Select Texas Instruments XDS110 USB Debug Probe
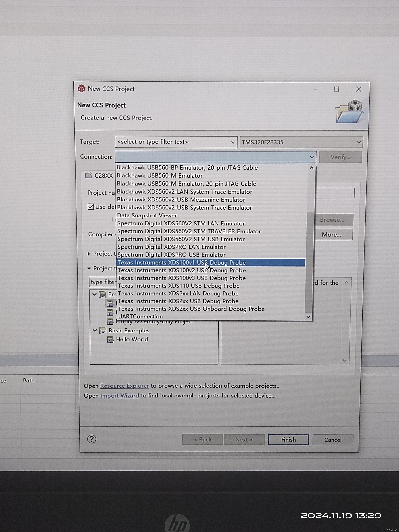This screenshot has width=399, height=532. coord(178,286)
